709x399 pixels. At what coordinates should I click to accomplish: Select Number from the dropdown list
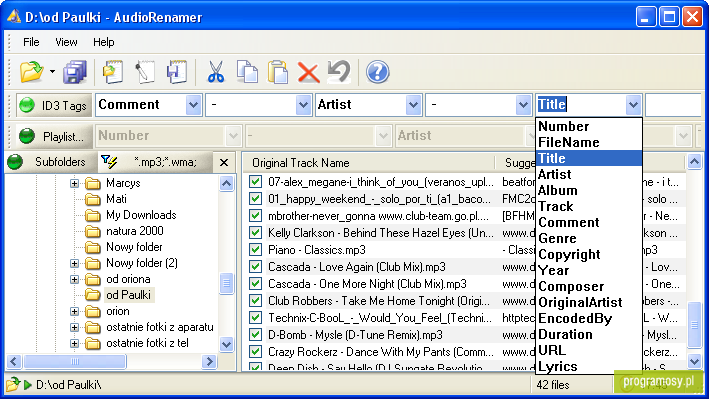click(589, 126)
